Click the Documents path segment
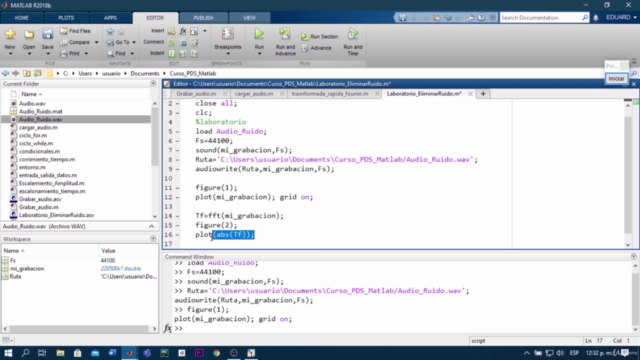The height and width of the screenshot is (360, 640). [x=144, y=73]
